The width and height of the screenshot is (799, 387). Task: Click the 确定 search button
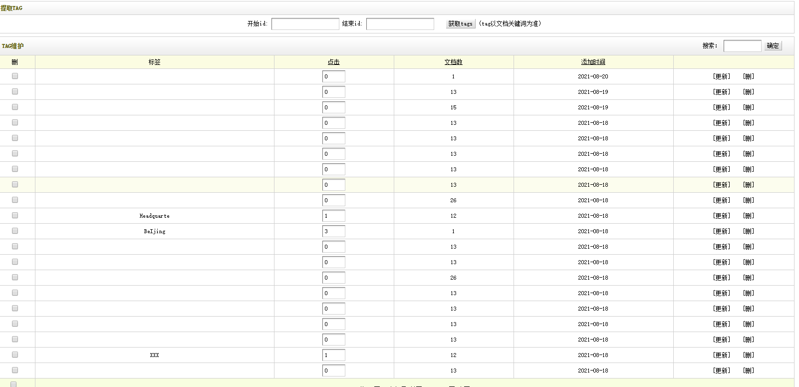pos(773,46)
